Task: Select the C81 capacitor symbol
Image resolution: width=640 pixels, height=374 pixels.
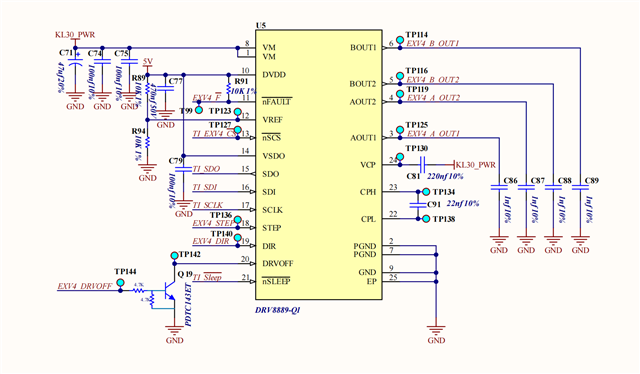Action: click(x=422, y=165)
